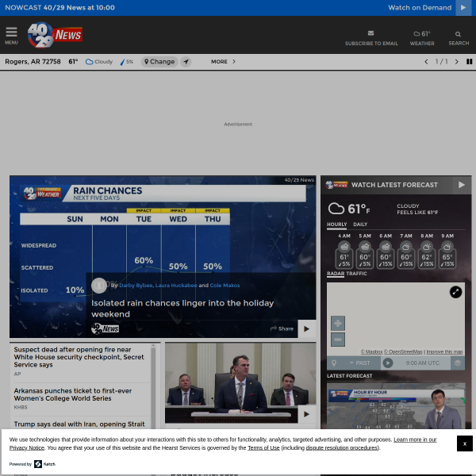Click the Ketch powered-by logo
The width and height of the screenshot is (476, 476).
point(44,464)
